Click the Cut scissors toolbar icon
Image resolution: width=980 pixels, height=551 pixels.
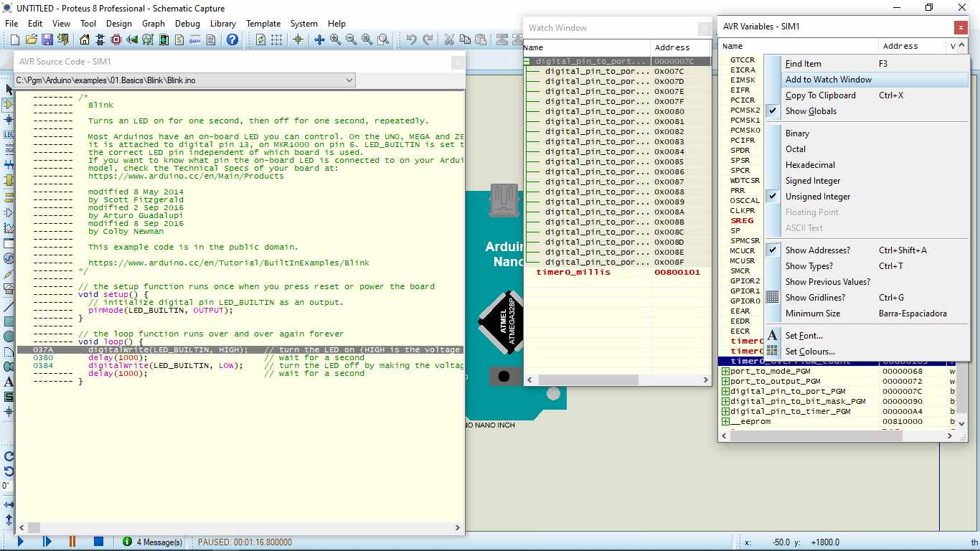[449, 39]
